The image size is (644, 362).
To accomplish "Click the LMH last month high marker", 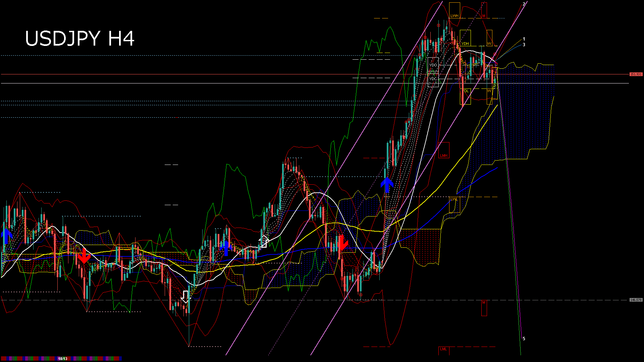I will (x=444, y=156).
